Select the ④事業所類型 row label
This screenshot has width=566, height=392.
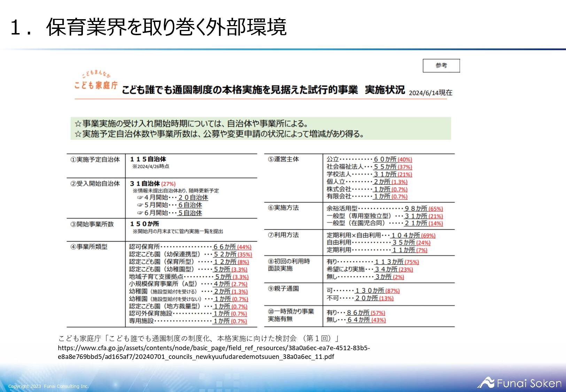tap(89, 247)
